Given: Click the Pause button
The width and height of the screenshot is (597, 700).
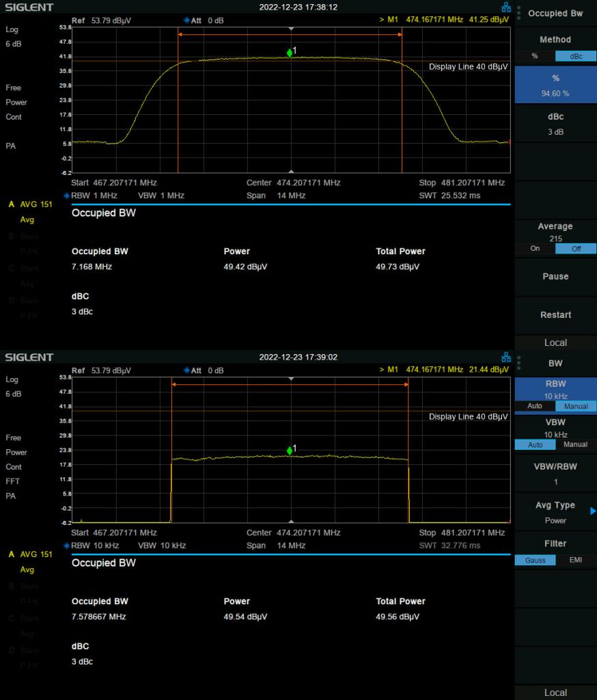Looking at the screenshot, I should click(x=555, y=277).
